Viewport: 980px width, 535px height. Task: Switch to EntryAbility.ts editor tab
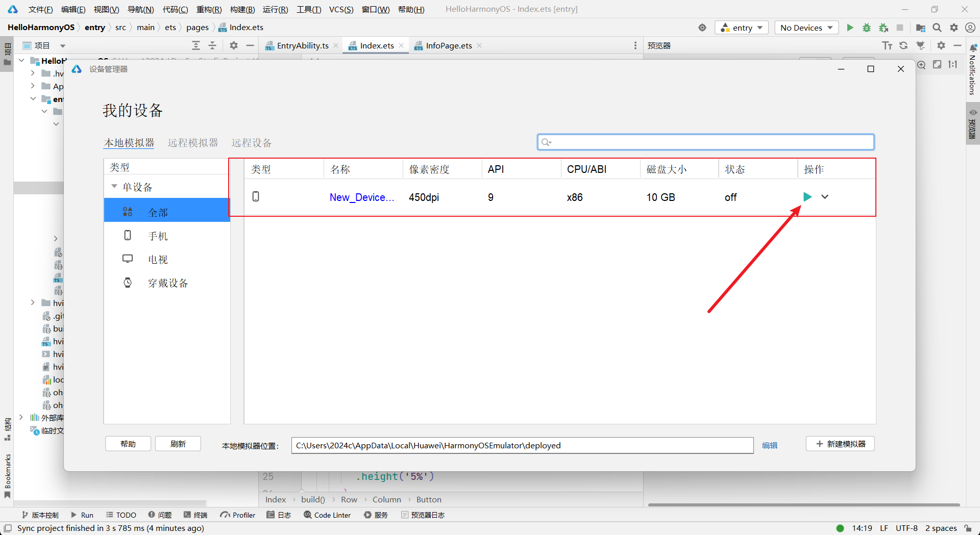tap(303, 45)
